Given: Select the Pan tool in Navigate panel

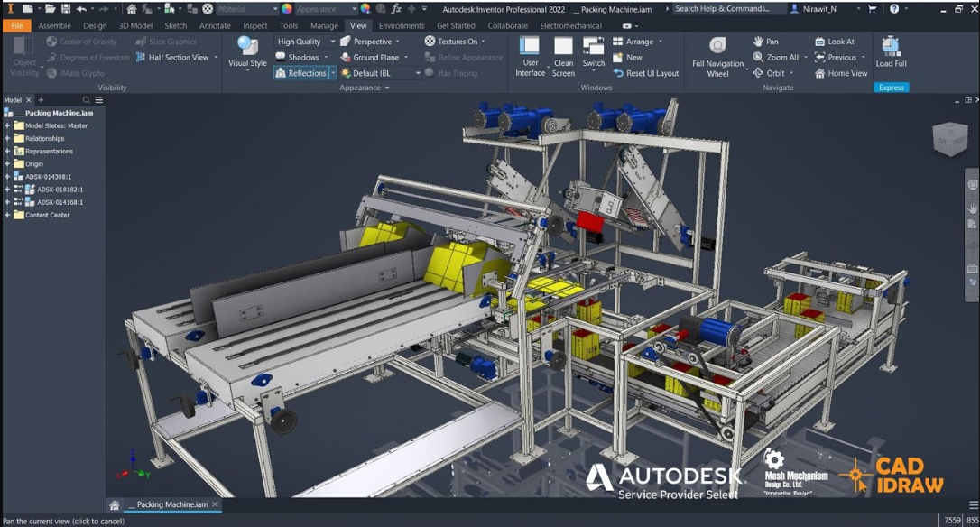Looking at the screenshot, I should click(x=765, y=42).
